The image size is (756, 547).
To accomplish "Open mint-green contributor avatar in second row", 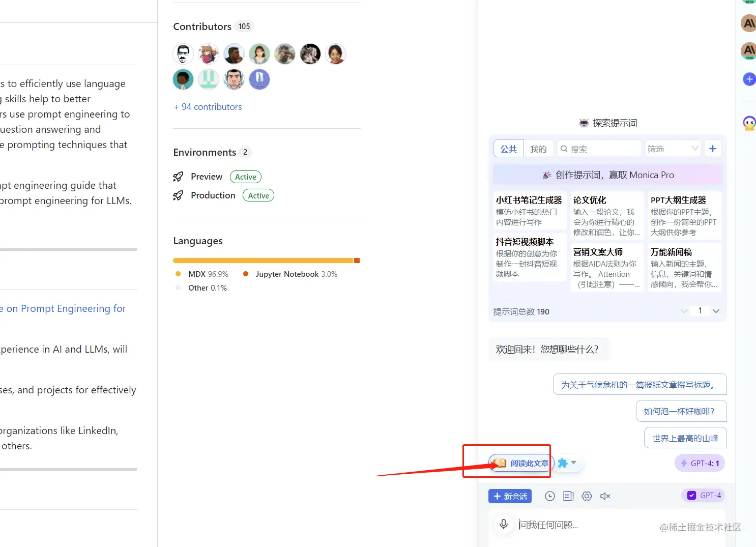I will click(x=209, y=79).
